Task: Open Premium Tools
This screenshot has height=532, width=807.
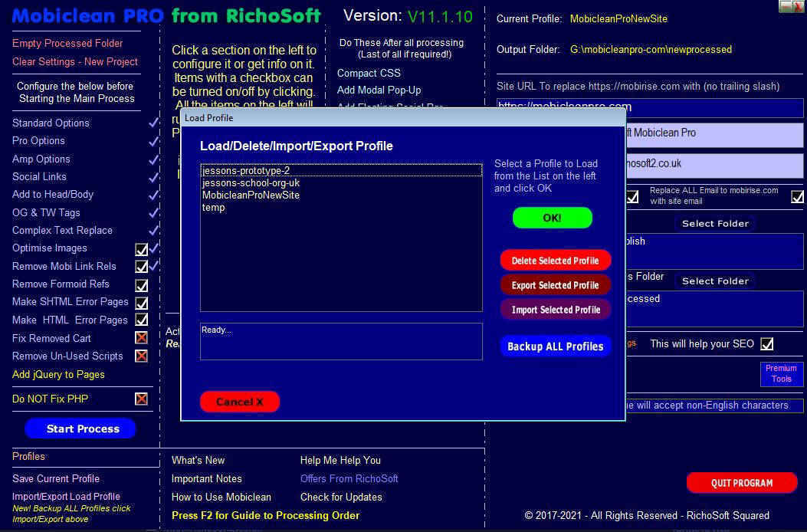Action: [781, 374]
